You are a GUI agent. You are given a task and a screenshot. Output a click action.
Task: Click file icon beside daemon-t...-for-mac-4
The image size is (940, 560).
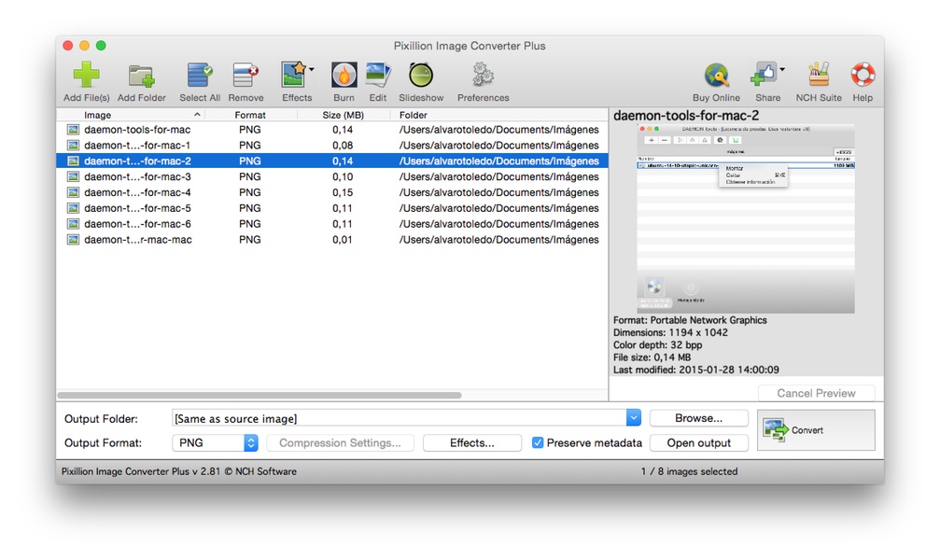pyautogui.click(x=73, y=192)
